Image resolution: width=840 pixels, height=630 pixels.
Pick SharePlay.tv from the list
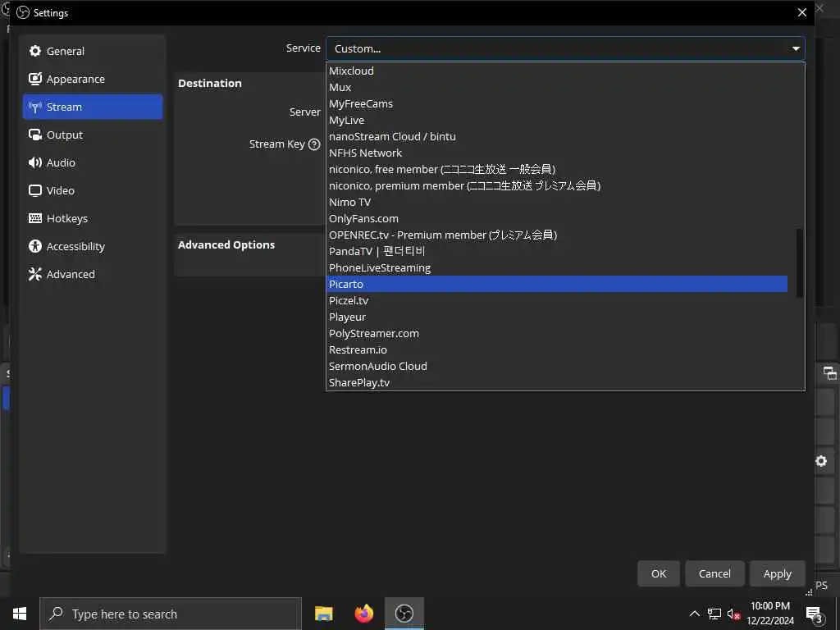(x=557, y=382)
